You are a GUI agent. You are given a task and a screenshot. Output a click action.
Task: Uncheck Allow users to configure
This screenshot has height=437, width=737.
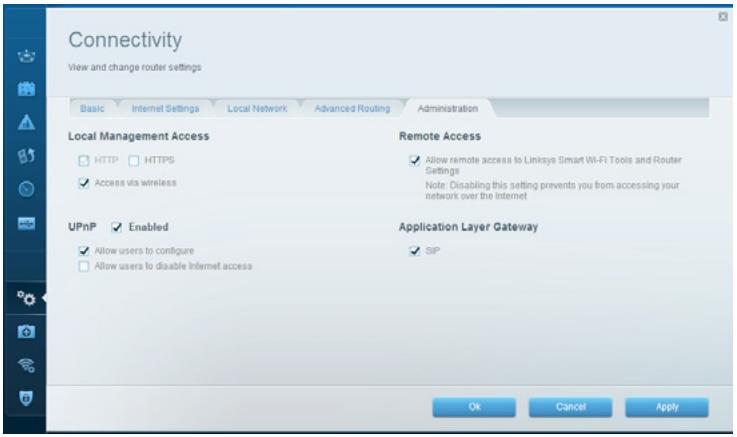click(84, 251)
